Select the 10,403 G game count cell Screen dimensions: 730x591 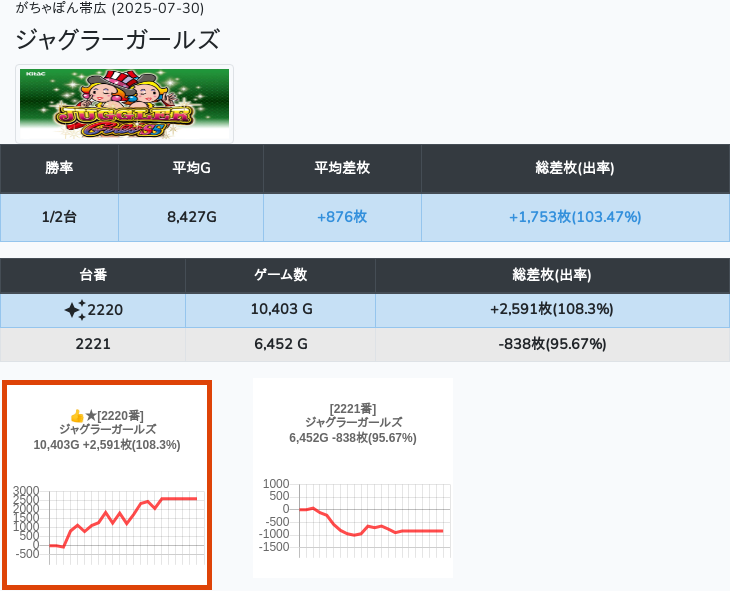[280, 310]
